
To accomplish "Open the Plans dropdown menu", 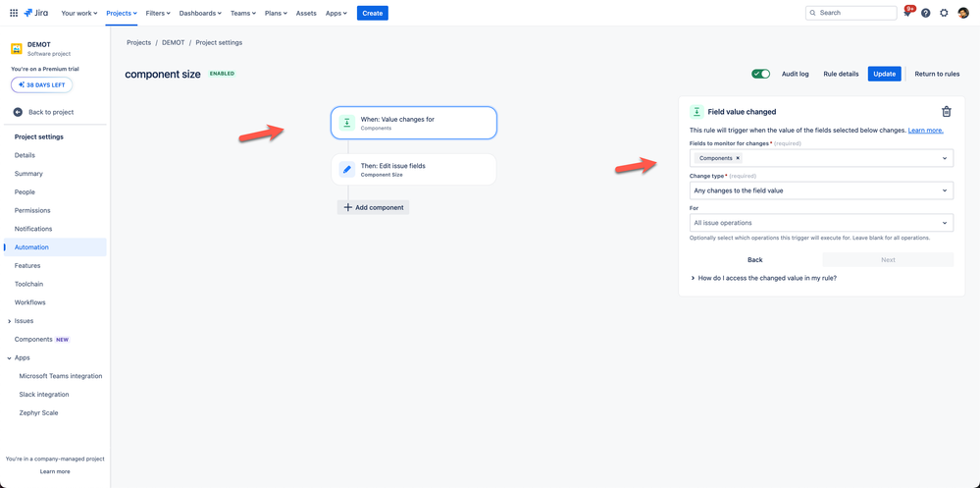I will [277, 13].
